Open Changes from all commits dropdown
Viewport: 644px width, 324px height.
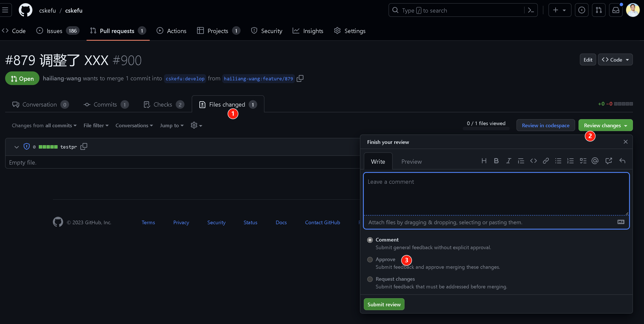pos(44,125)
